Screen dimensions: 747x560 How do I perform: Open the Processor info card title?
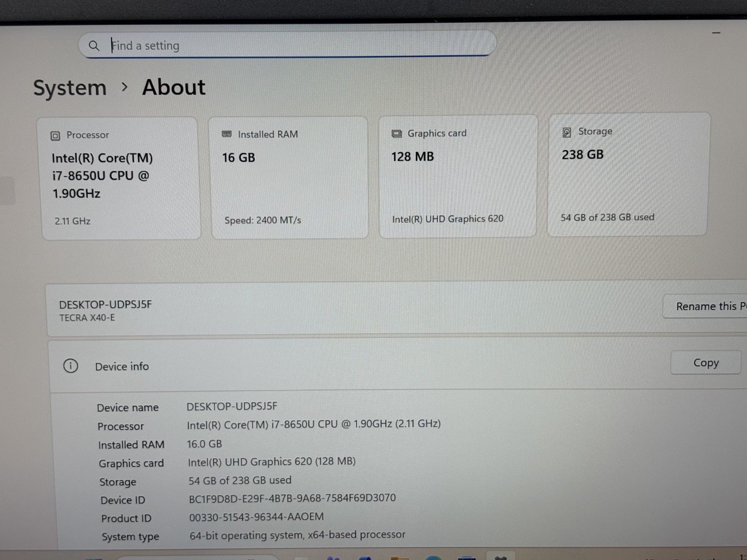click(88, 135)
